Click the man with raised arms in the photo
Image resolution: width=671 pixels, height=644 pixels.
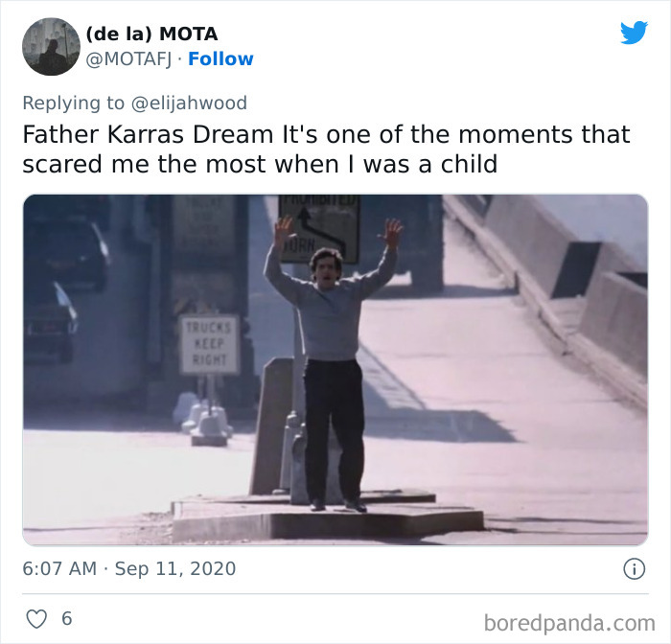(332, 364)
